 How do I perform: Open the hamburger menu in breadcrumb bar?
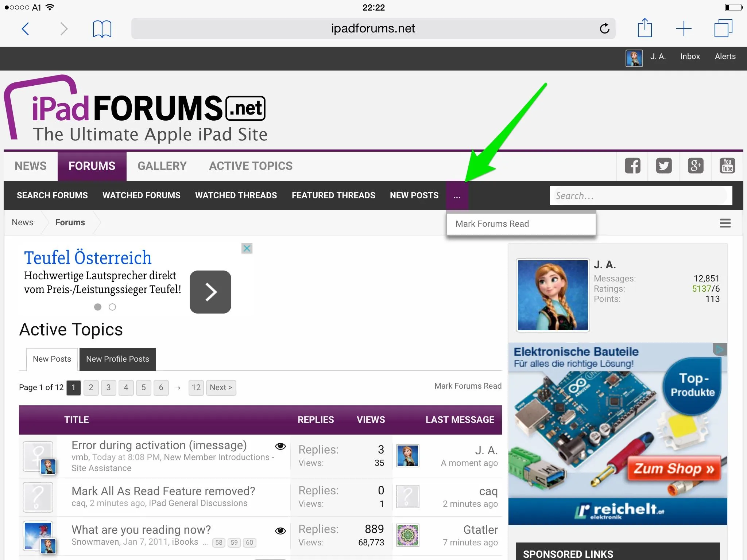(725, 223)
